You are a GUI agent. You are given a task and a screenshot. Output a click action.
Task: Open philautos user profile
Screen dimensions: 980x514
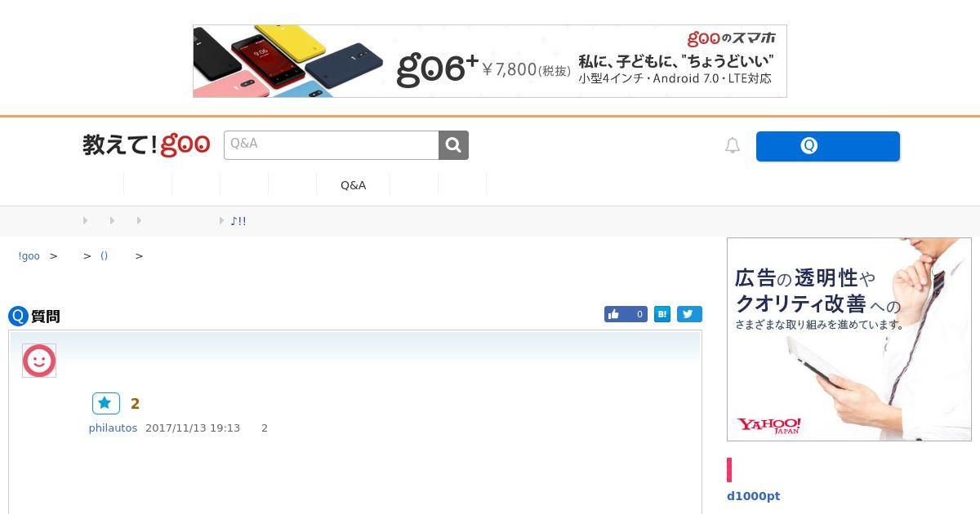click(x=113, y=428)
